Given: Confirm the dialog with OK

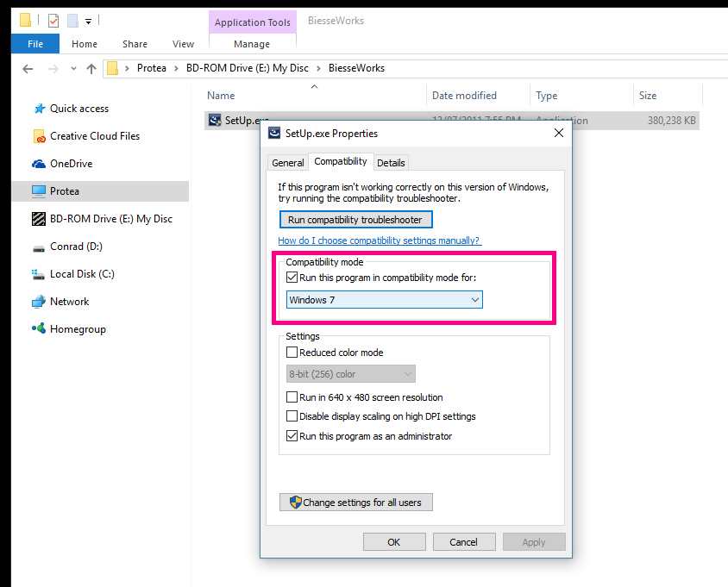Looking at the screenshot, I should point(394,542).
